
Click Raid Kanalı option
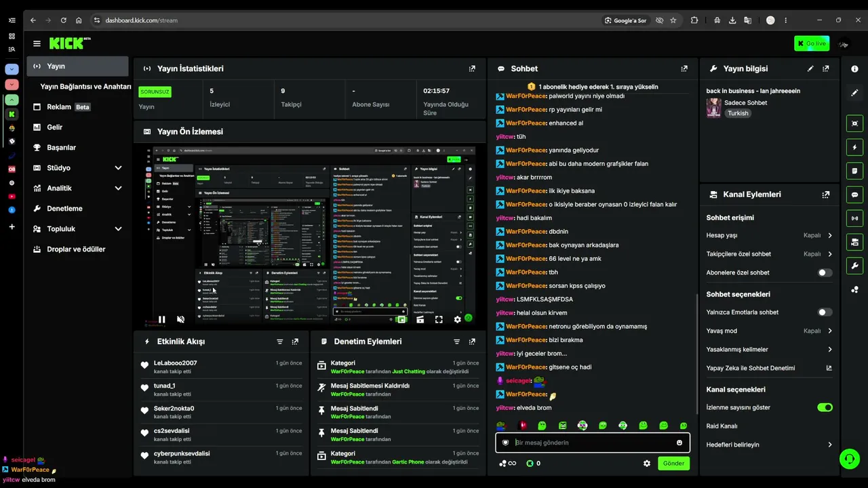point(722,426)
